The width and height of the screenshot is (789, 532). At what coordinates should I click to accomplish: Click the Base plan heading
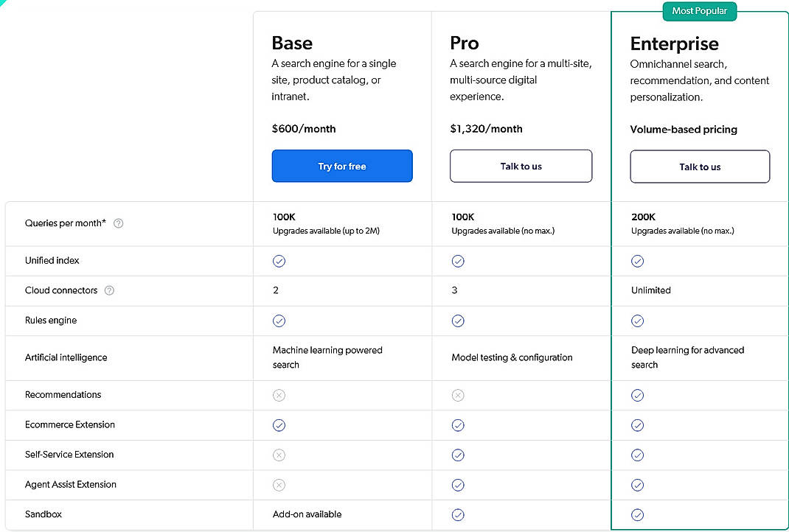tap(292, 43)
